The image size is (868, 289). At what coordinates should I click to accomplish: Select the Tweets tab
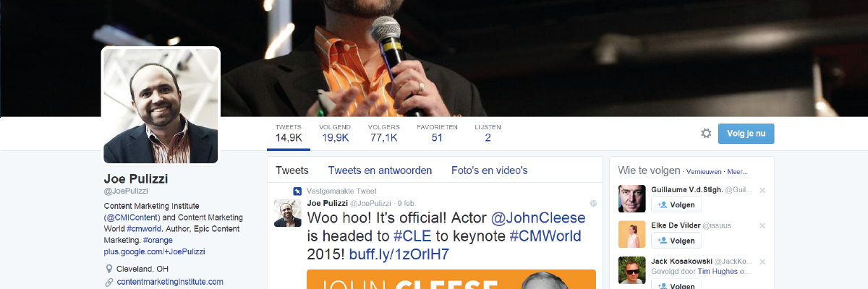tap(292, 171)
